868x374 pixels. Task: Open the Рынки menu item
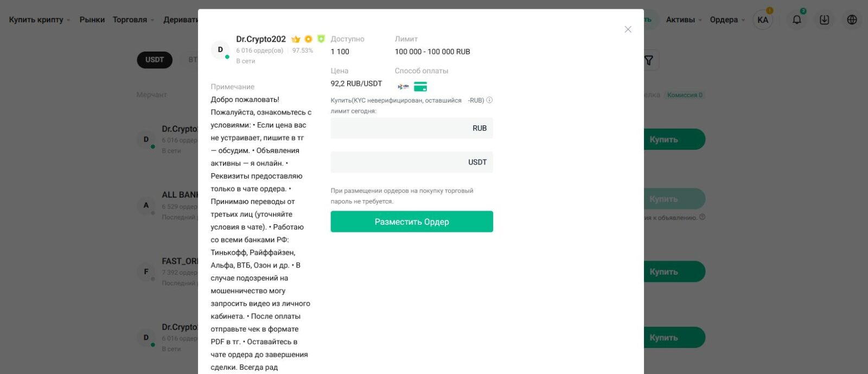[92, 20]
